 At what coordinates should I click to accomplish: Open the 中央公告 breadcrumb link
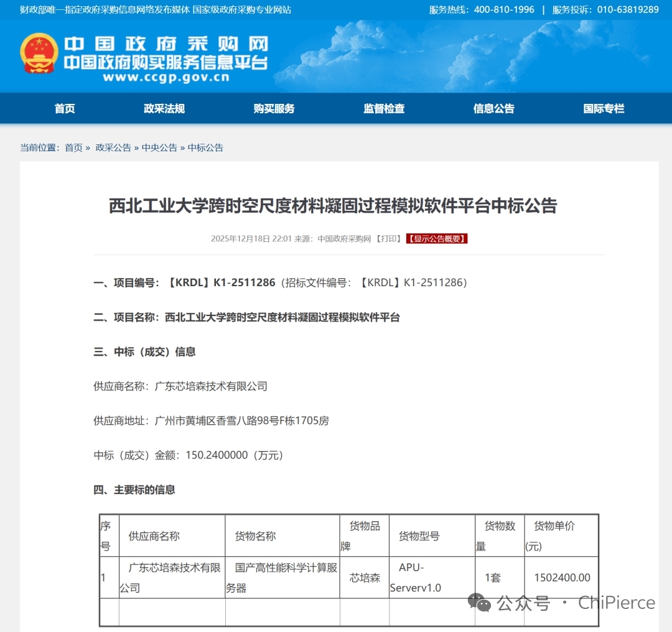coord(159,148)
